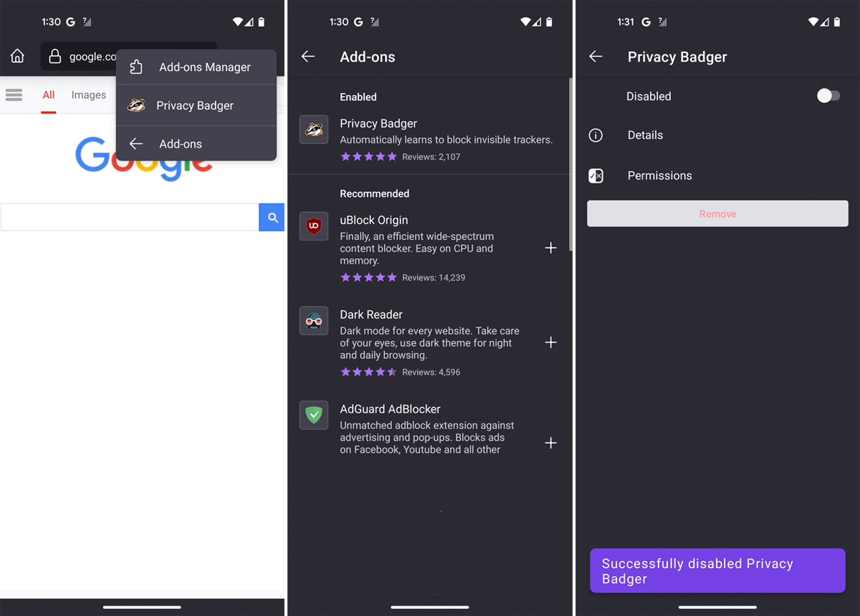860x616 pixels.
Task: Open the Add-ons Manager puzzle icon
Action: click(x=136, y=67)
